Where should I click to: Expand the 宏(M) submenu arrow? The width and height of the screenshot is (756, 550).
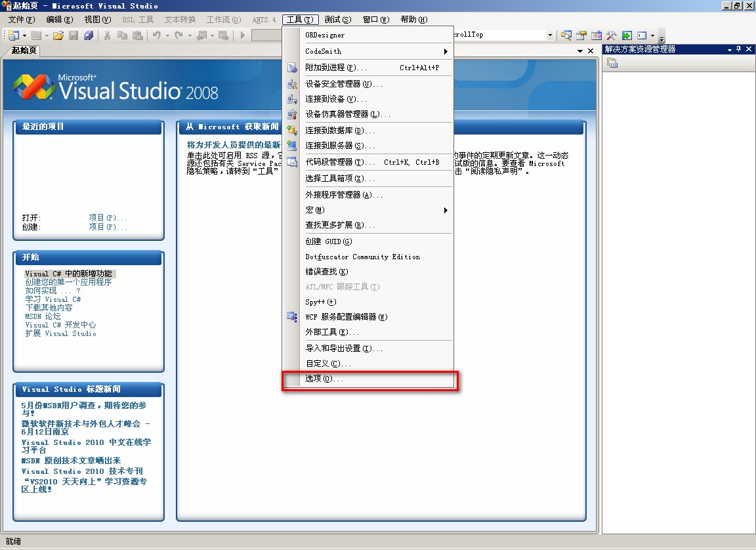click(446, 210)
